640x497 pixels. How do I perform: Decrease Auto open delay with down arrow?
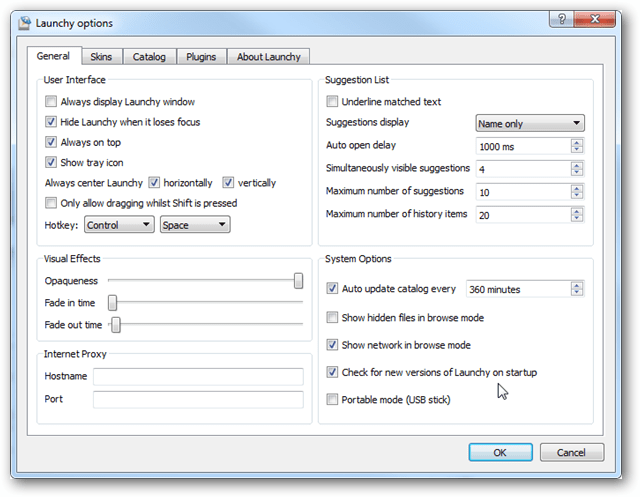point(577,150)
